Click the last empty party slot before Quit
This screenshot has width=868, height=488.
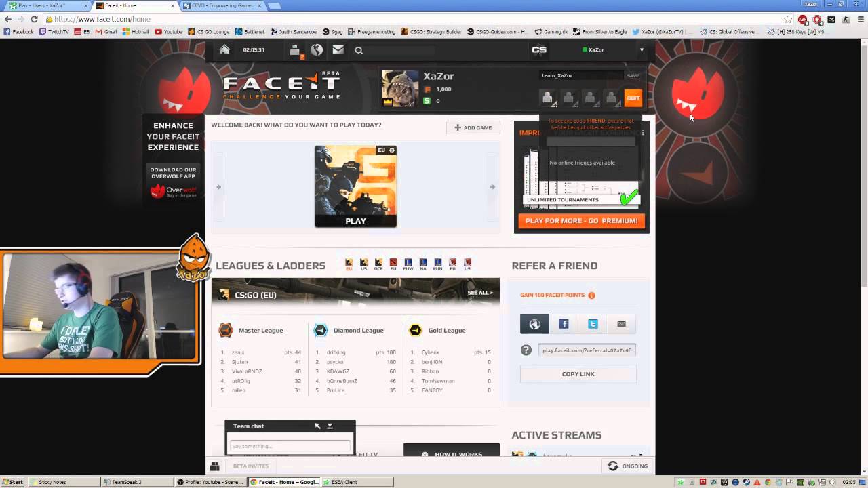[x=612, y=98]
